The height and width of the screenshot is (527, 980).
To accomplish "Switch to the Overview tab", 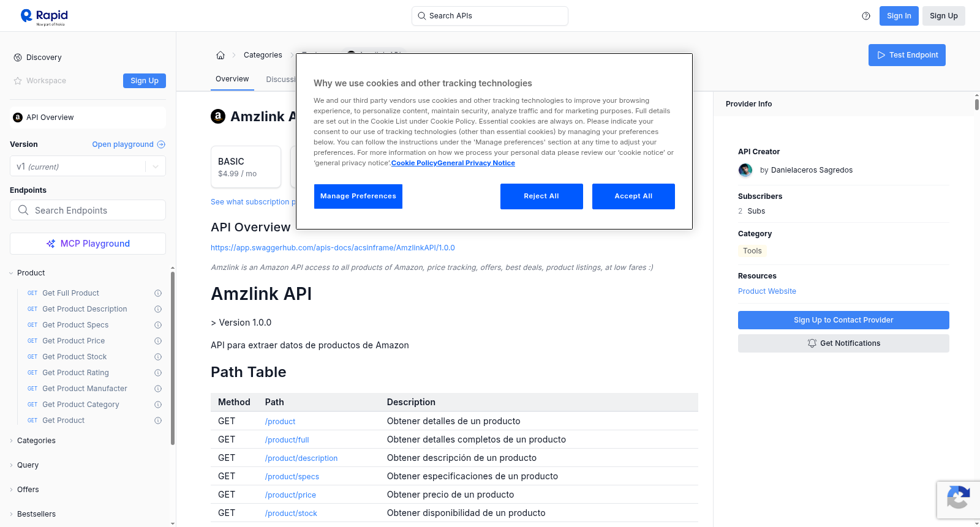I will [x=232, y=79].
